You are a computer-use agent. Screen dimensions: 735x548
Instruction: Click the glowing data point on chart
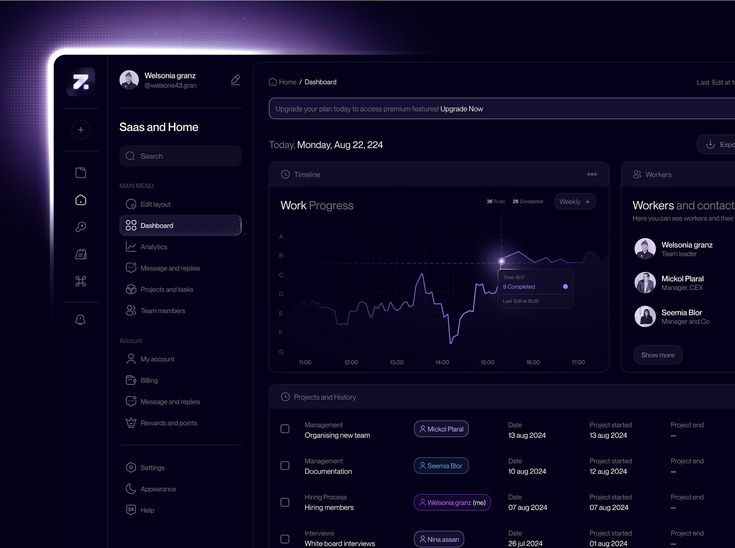501,261
